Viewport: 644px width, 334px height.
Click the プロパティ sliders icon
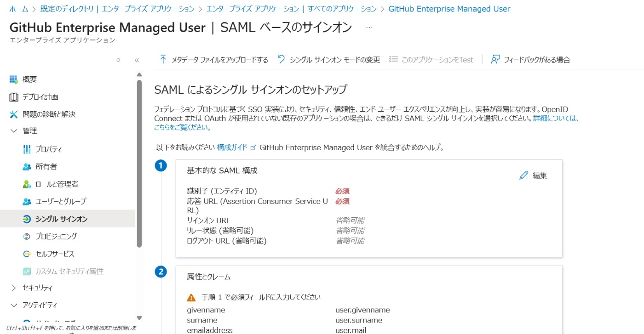tap(27, 149)
